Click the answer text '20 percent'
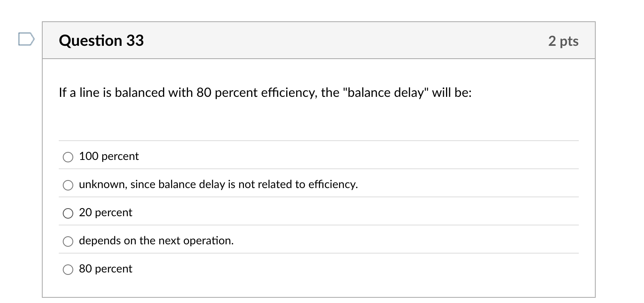 (105, 213)
